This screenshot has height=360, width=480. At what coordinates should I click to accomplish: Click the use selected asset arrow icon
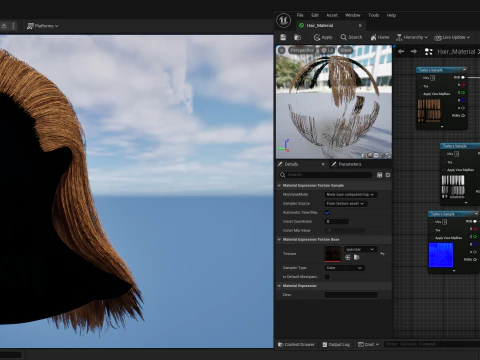(x=348, y=257)
